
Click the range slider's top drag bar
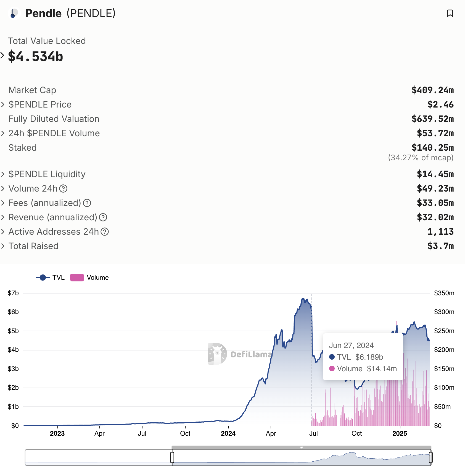301,447
